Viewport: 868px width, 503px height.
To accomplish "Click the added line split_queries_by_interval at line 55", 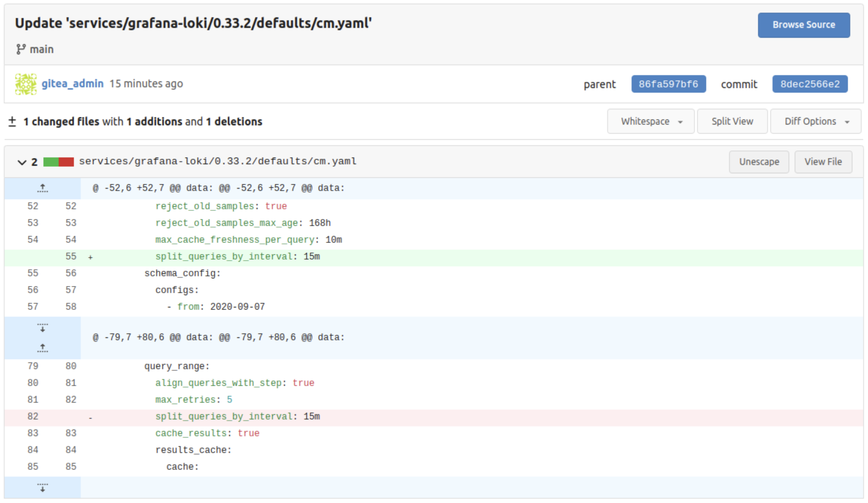I will [x=434, y=257].
